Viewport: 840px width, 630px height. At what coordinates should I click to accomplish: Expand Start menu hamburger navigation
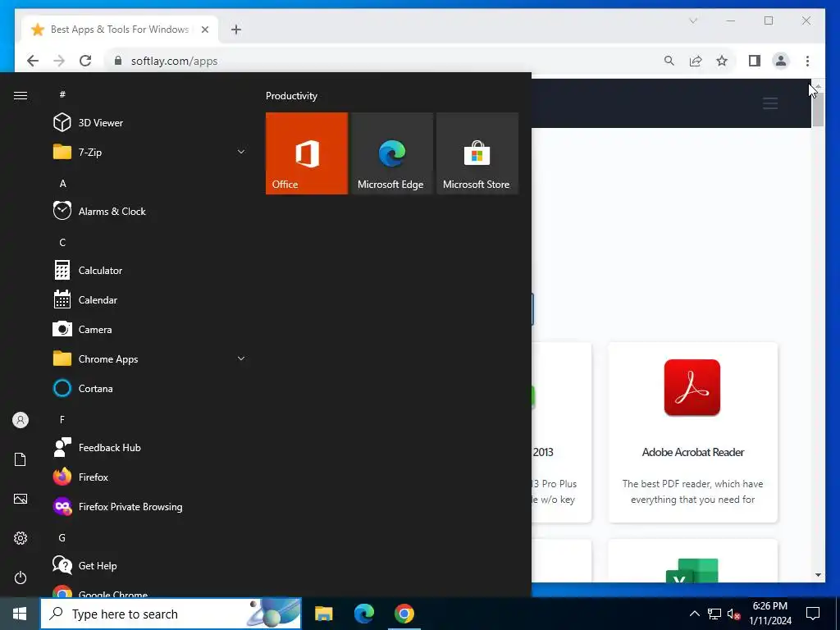(21, 95)
